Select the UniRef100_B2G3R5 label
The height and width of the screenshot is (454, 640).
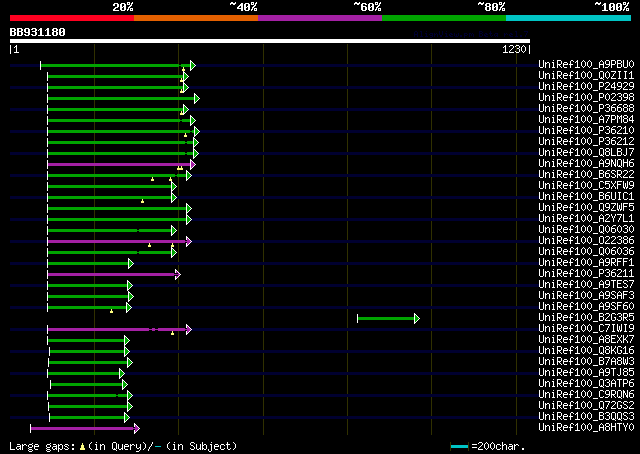click(586, 318)
